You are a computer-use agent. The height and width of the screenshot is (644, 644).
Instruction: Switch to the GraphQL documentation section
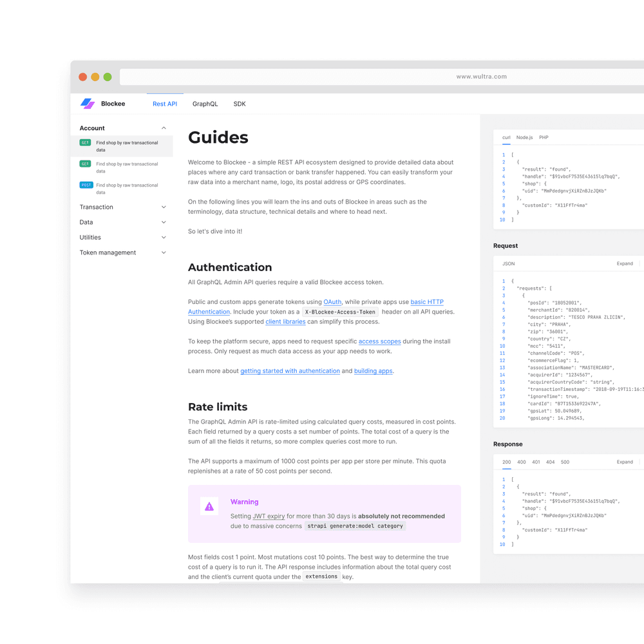click(205, 104)
